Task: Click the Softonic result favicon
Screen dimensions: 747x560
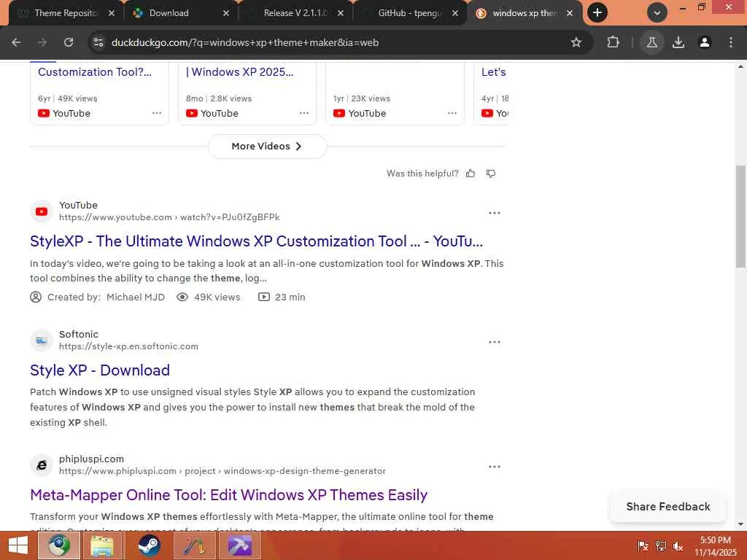Action: click(x=42, y=341)
